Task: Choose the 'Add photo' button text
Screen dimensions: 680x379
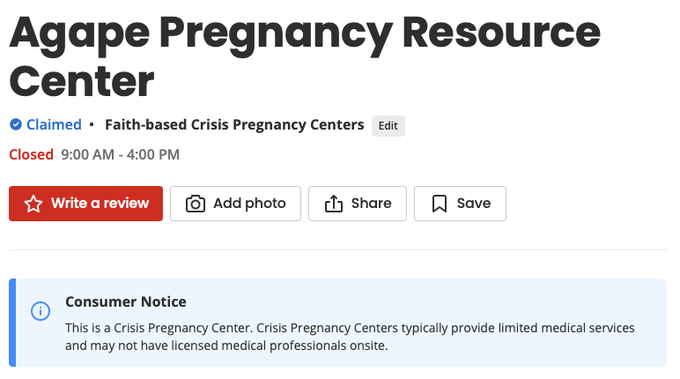Action: pos(249,203)
